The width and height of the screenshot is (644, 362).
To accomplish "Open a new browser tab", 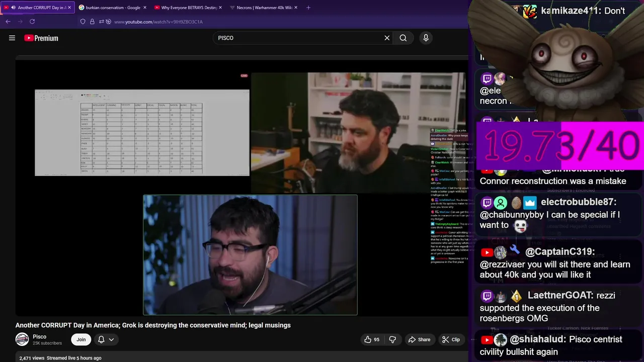I will point(308,8).
